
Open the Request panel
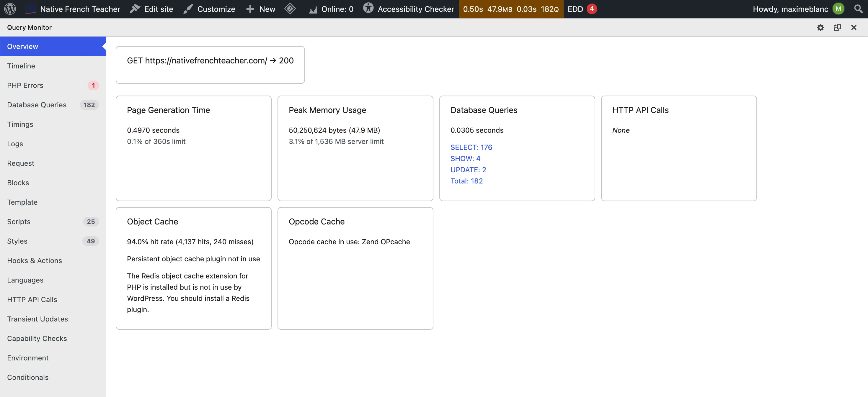pyautogui.click(x=53, y=163)
